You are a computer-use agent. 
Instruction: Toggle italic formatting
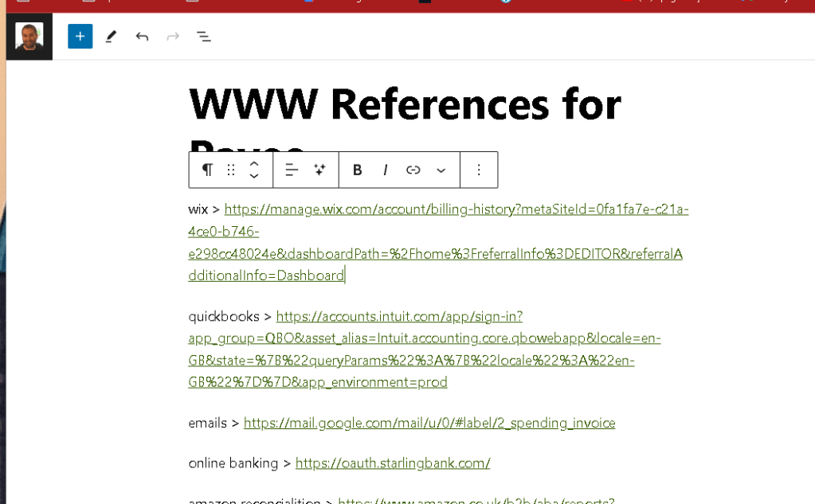pyautogui.click(x=385, y=170)
